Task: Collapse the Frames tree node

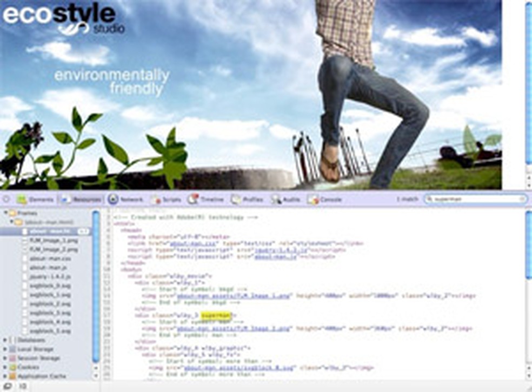Action: tap(5, 213)
